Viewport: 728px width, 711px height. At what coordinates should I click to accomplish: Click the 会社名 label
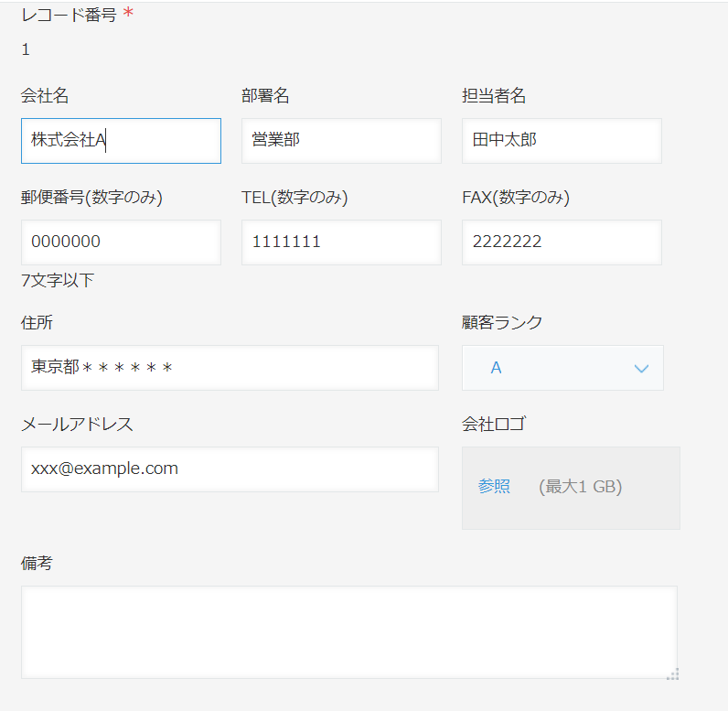(45, 96)
